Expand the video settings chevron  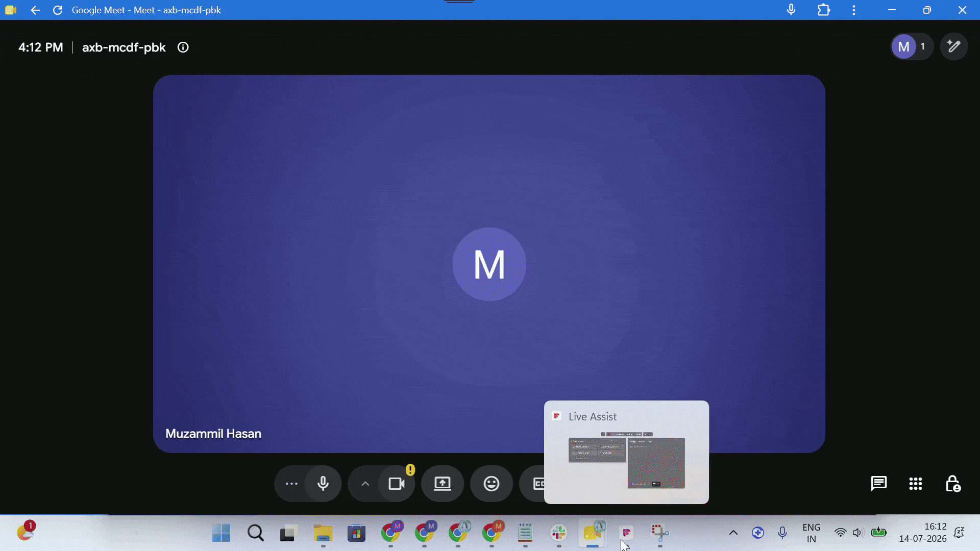click(365, 484)
